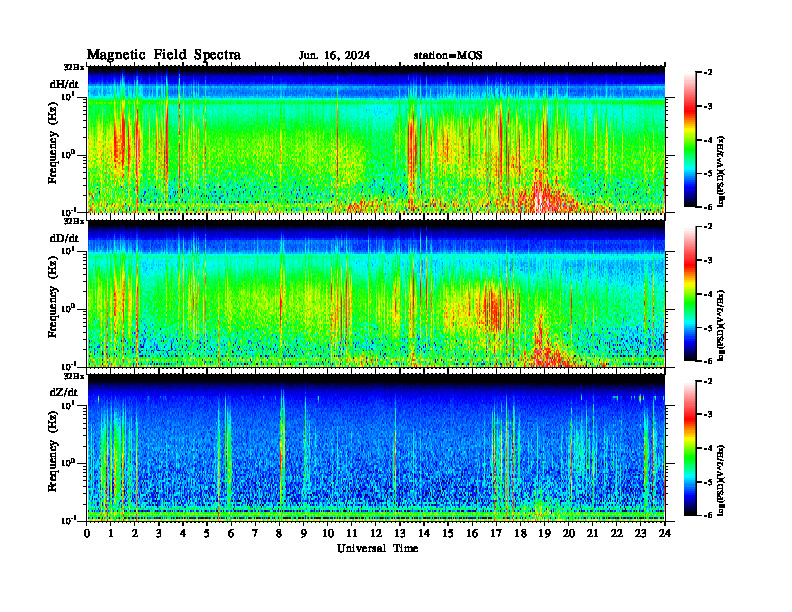
Task: Click hour 6 on the time axis
Action: [231, 533]
